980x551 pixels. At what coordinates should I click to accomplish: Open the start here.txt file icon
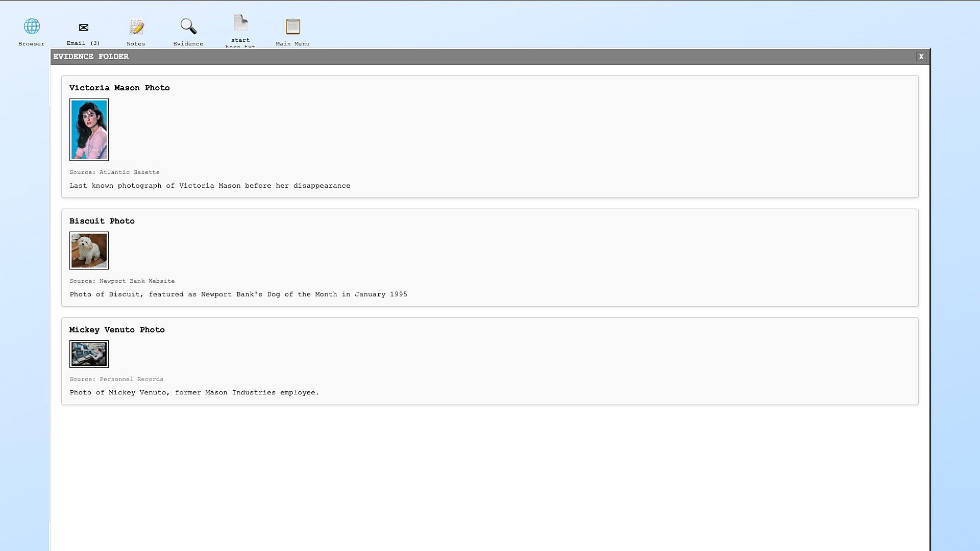(x=240, y=23)
